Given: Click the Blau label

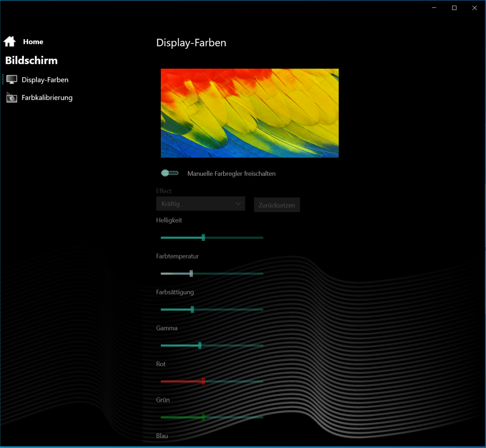Looking at the screenshot, I should [162, 436].
